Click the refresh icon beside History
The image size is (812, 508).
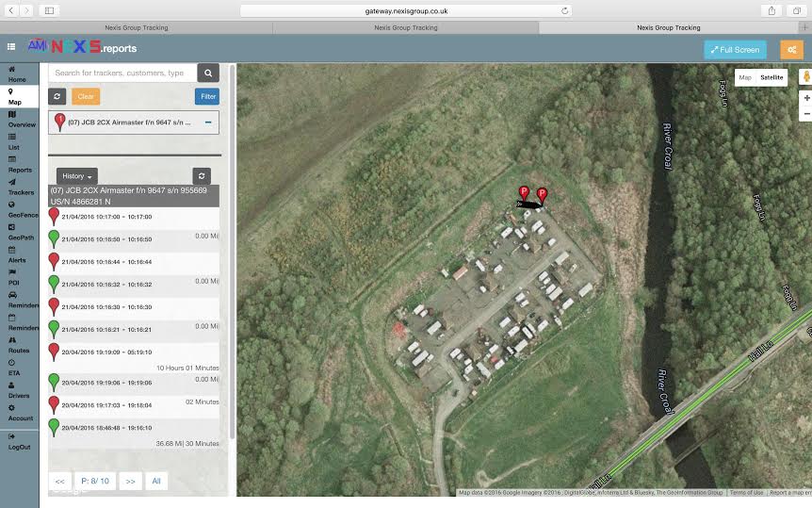coord(202,176)
